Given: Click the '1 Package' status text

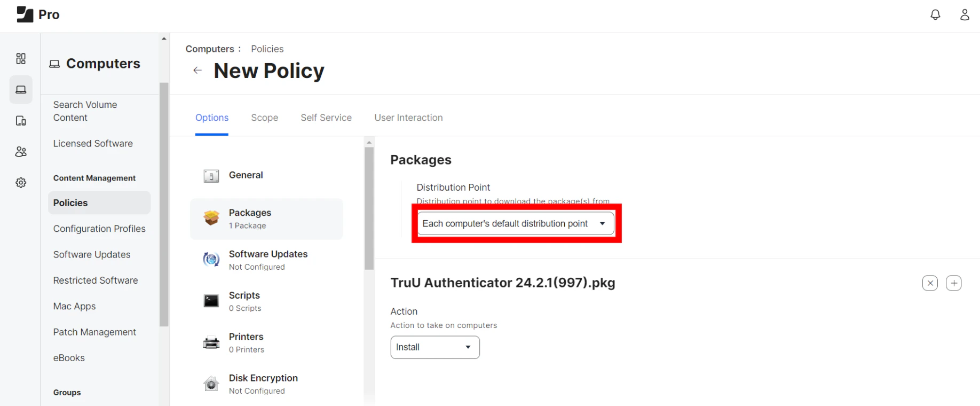Looking at the screenshot, I should pyautogui.click(x=248, y=226).
